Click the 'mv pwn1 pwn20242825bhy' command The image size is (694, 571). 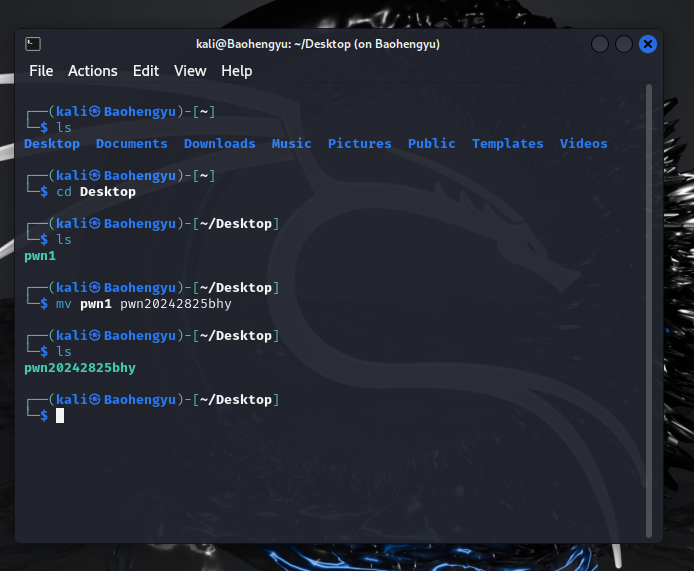[x=143, y=304]
